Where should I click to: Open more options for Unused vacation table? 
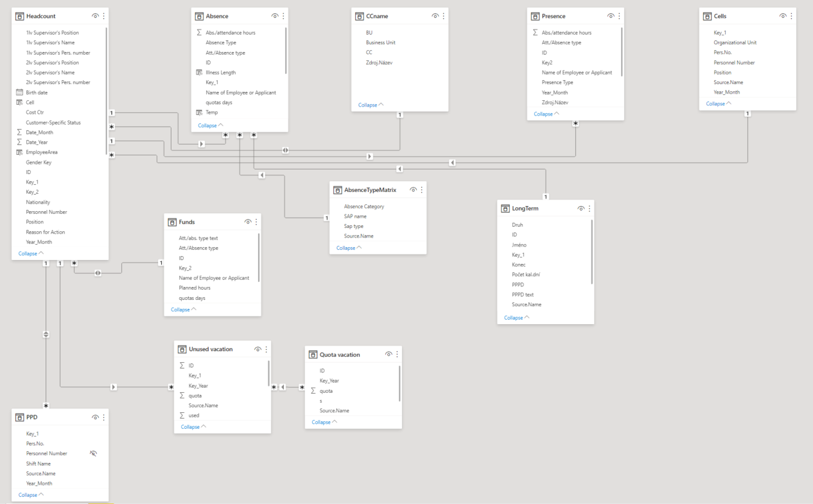(267, 349)
